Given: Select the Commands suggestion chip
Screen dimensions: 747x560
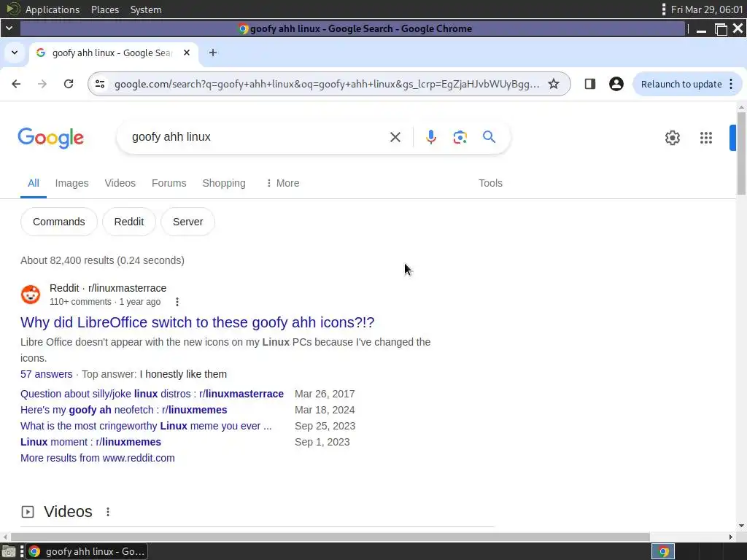Looking at the screenshot, I should [59, 222].
